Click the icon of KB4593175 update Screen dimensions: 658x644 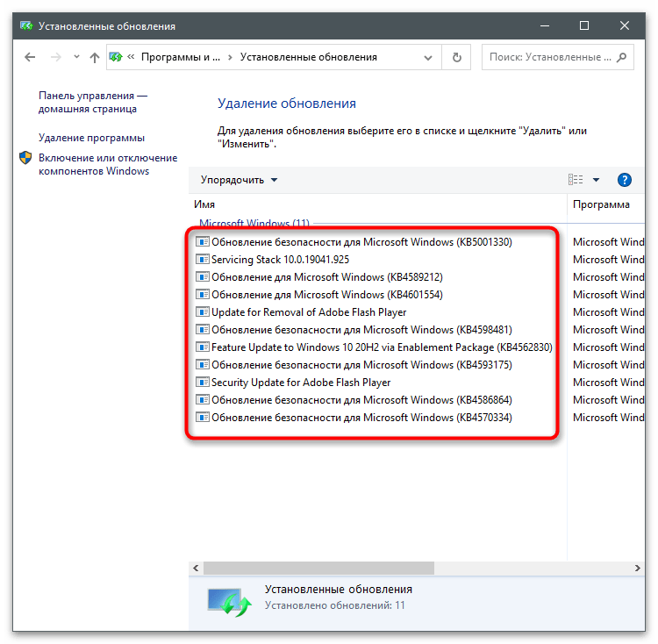(203, 365)
